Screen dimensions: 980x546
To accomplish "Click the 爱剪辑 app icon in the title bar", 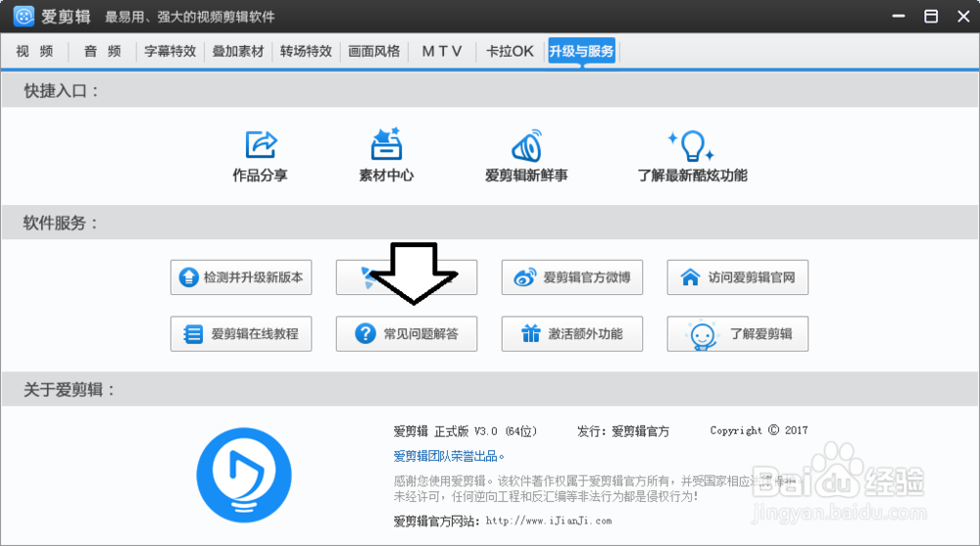I will coord(24,17).
